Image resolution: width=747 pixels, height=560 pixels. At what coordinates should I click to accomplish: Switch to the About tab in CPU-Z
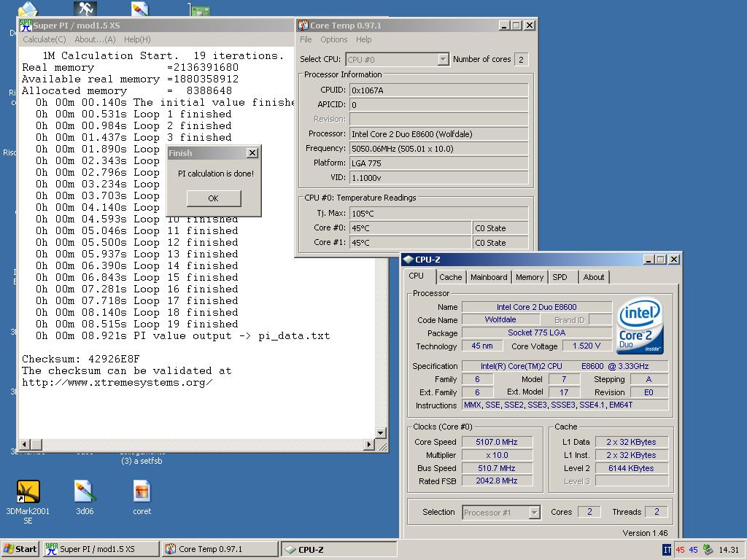click(594, 277)
